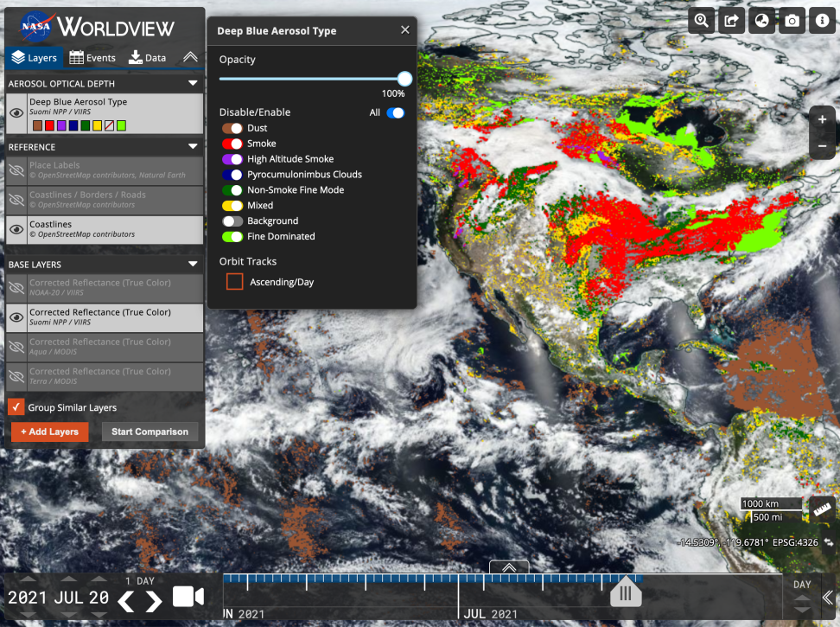The width and height of the screenshot is (840, 627).
Task: Collapse the timeline with double chevron
Action: 828,597
